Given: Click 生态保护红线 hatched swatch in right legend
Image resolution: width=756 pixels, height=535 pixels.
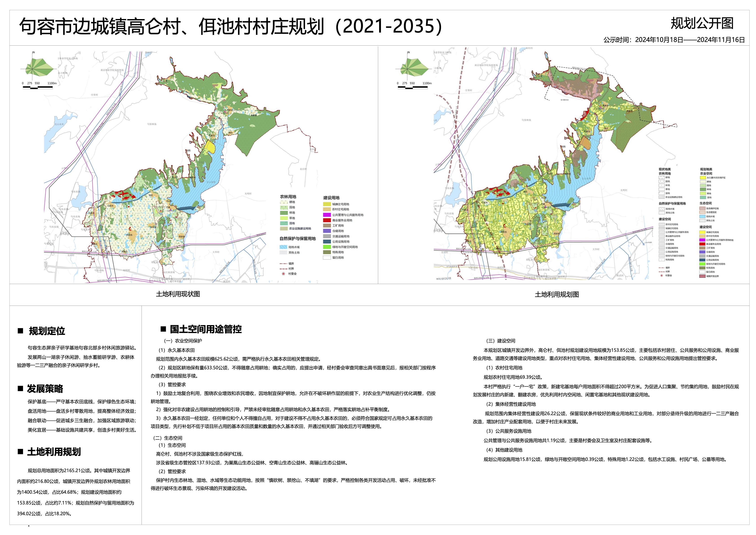Looking at the screenshot, I should pos(702,209).
